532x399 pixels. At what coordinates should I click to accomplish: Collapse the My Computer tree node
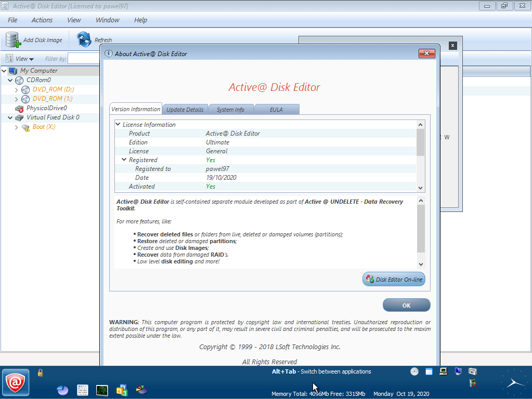coord(4,71)
